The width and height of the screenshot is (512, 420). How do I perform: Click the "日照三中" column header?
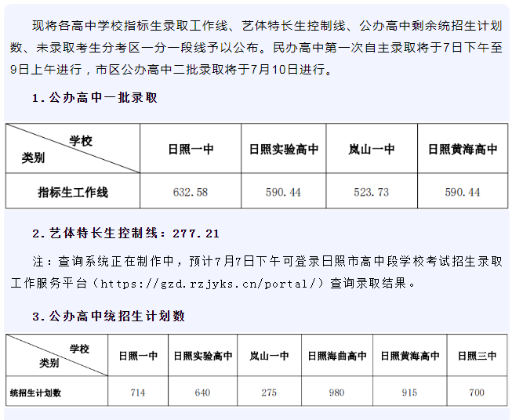[x=477, y=356]
